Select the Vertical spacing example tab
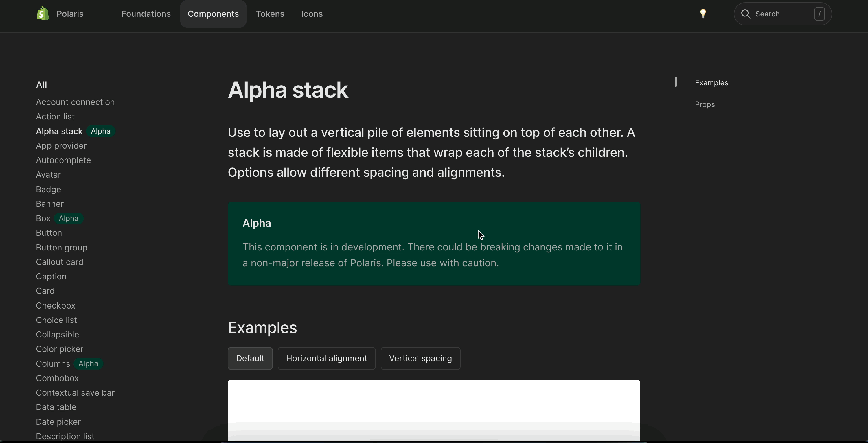Viewport: 868px width, 443px height. point(420,358)
